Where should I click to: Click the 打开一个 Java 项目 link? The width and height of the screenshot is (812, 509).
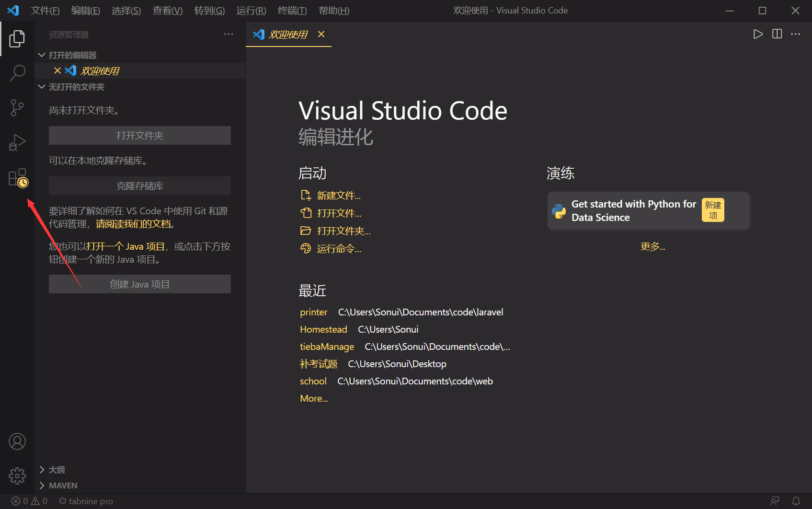coord(126,246)
